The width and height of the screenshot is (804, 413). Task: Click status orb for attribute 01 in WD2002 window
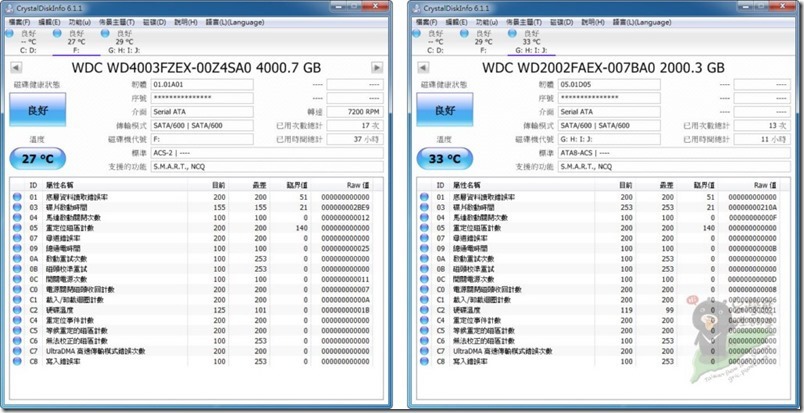tap(424, 197)
